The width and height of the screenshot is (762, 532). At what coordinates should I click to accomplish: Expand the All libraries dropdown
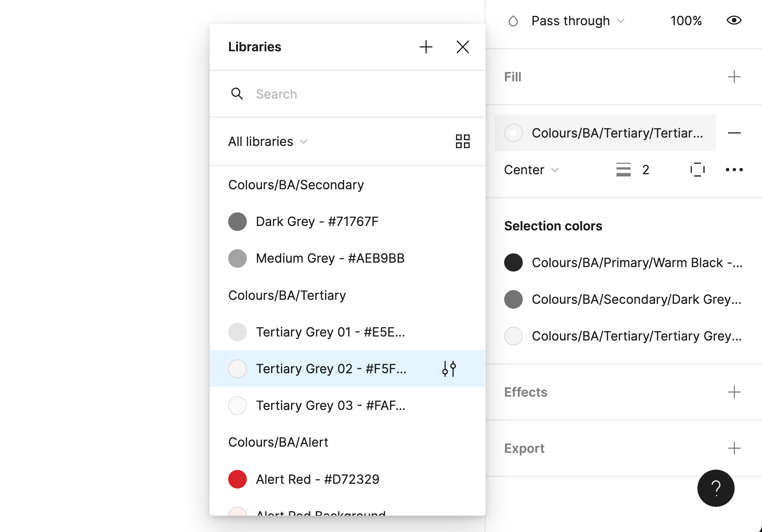268,142
